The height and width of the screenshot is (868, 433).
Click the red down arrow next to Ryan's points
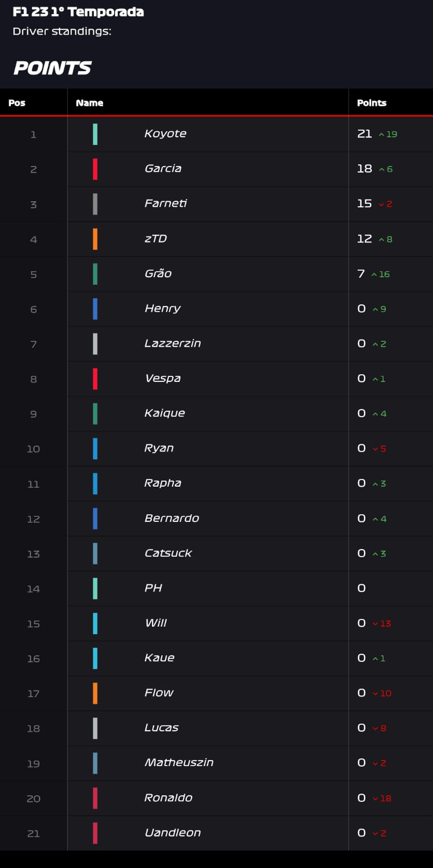(375, 449)
